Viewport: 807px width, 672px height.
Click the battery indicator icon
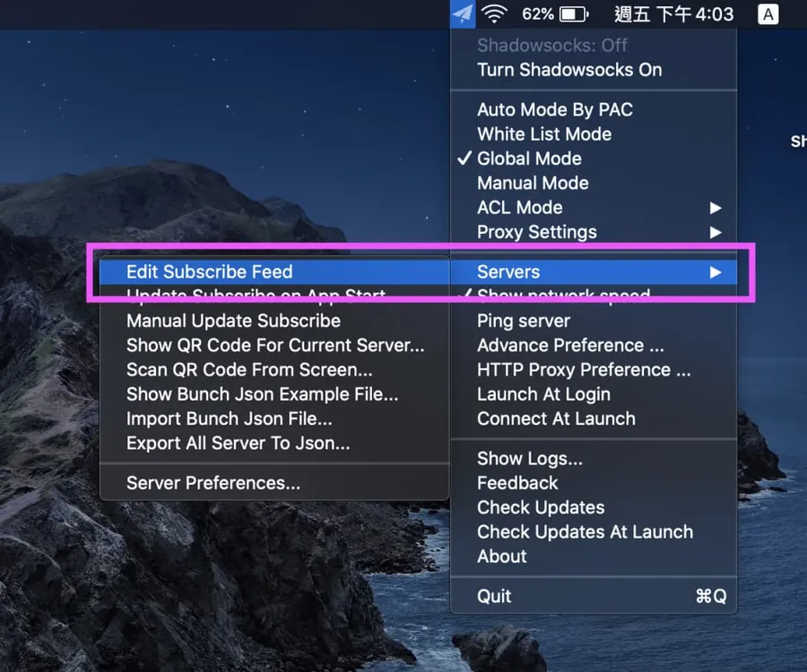tap(574, 14)
